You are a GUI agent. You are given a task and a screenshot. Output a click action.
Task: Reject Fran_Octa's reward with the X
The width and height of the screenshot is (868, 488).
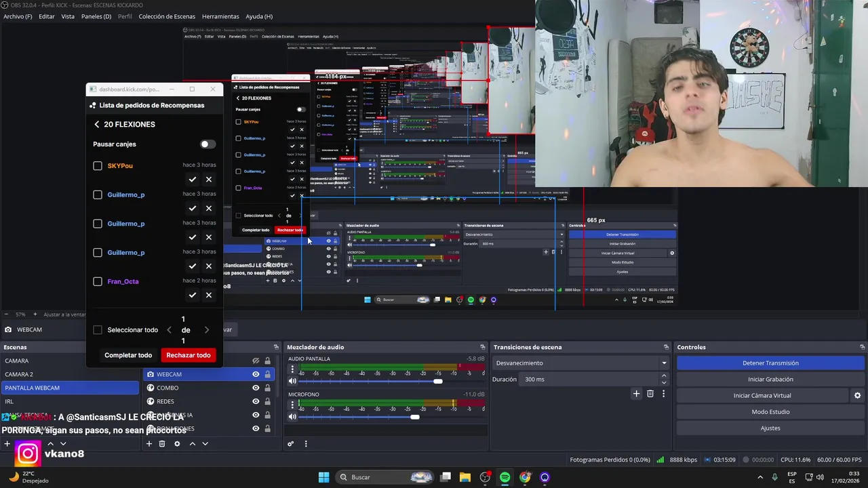point(209,296)
